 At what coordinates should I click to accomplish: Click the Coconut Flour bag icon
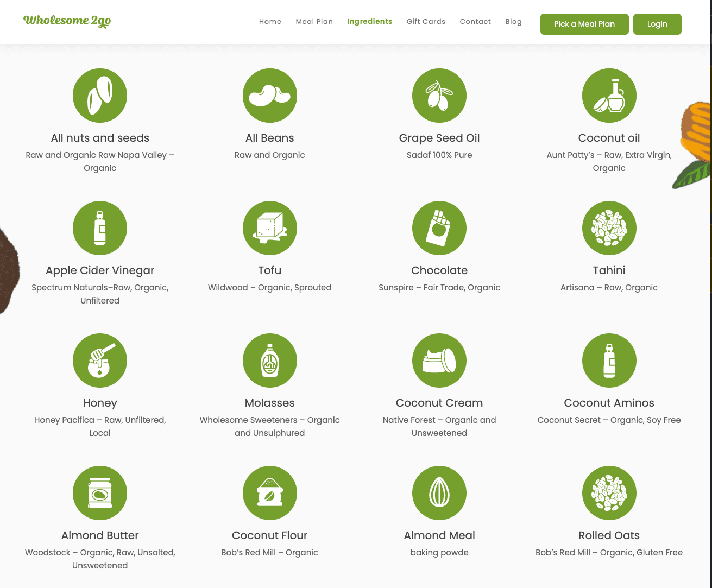270,493
